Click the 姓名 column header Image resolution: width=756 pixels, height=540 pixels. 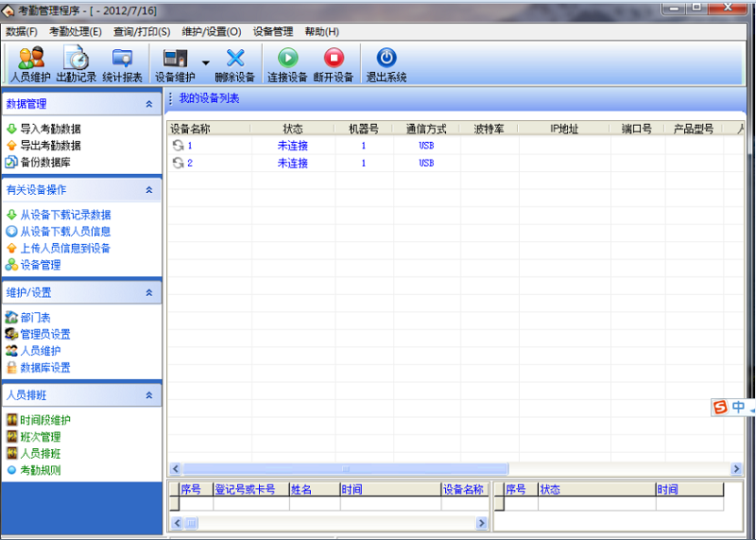315,489
